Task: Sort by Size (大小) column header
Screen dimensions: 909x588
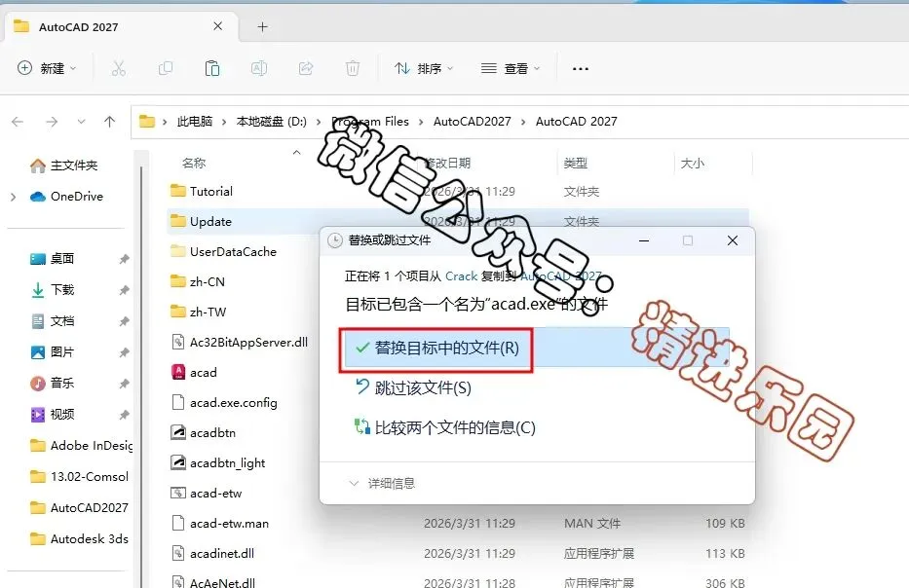Action: pyautogui.click(x=692, y=164)
